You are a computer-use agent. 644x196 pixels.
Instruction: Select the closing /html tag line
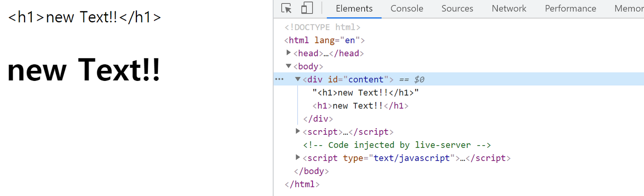pyautogui.click(x=302, y=184)
